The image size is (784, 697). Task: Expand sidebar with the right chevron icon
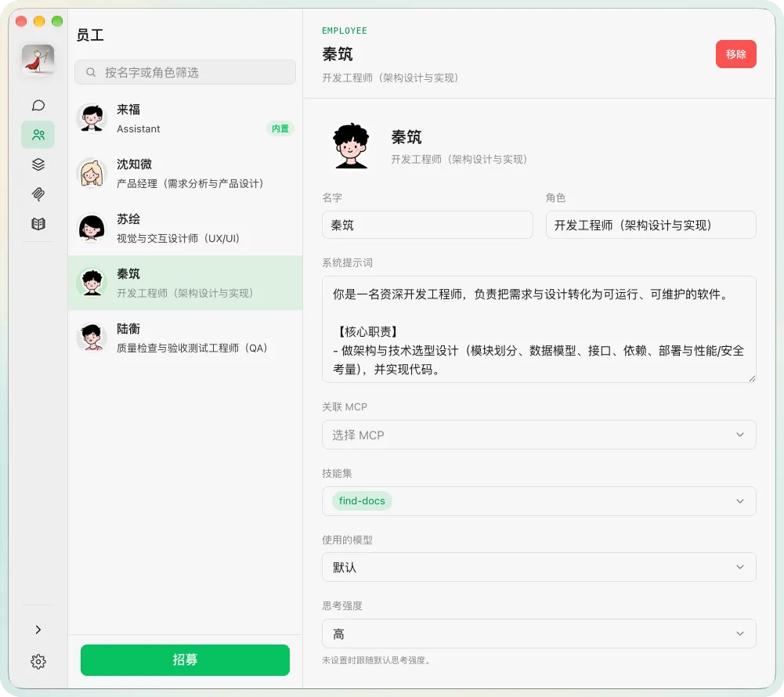[x=38, y=630]
